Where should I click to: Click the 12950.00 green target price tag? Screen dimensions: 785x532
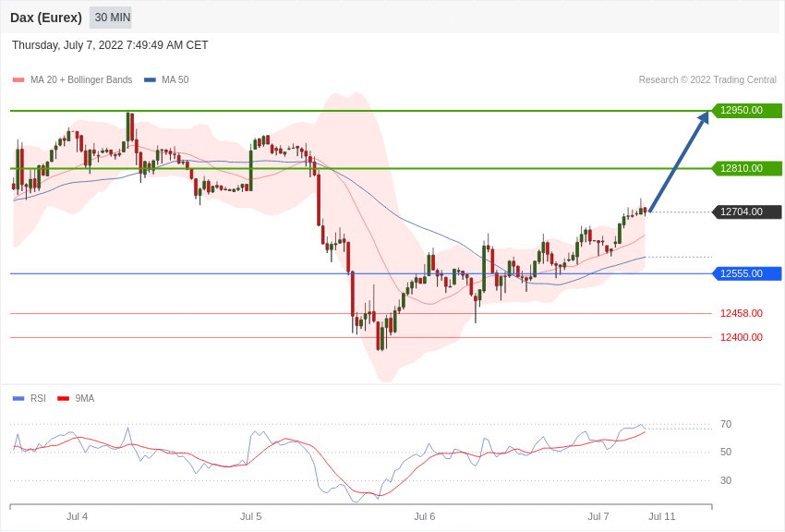[x=746, y=110]
